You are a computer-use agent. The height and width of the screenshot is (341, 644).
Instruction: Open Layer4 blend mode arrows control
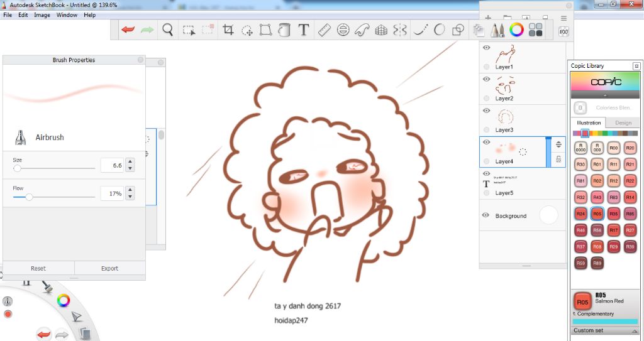point(558,144)
